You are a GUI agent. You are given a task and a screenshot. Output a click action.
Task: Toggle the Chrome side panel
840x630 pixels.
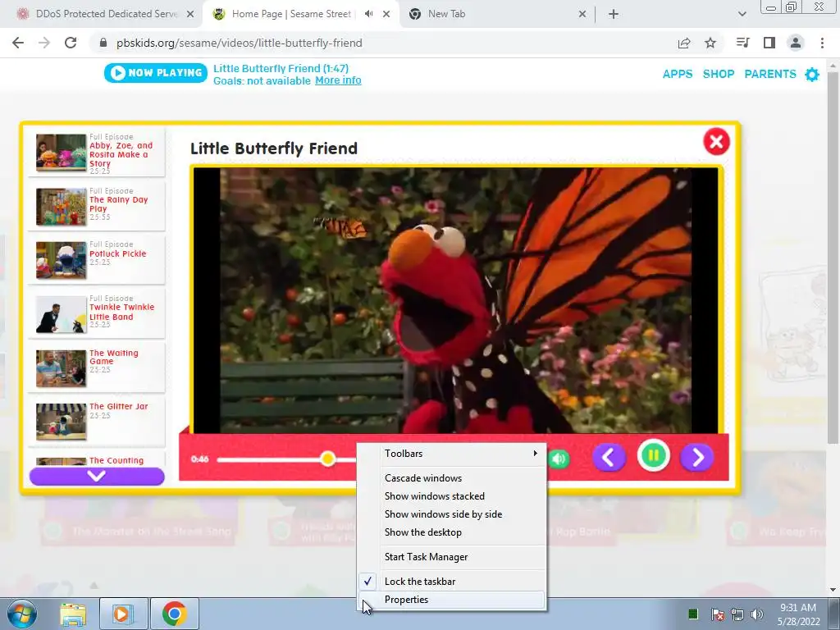tap(769, 43)
